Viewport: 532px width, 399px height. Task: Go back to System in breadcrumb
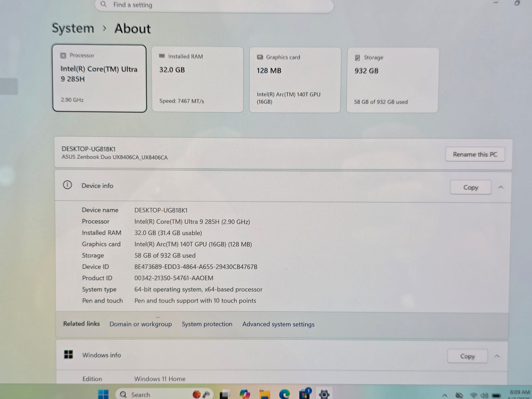(x=73, y=28)
